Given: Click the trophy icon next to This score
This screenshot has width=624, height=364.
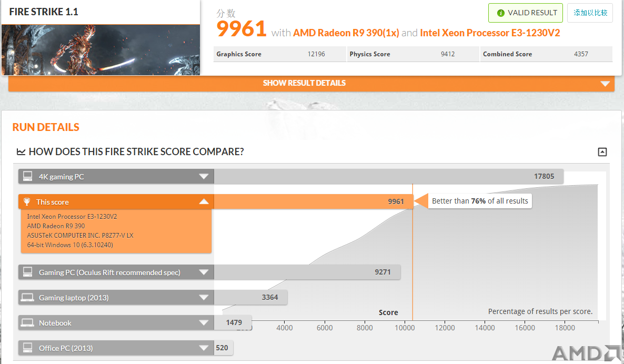Looking at the screenshot, I should coord(27,201).
